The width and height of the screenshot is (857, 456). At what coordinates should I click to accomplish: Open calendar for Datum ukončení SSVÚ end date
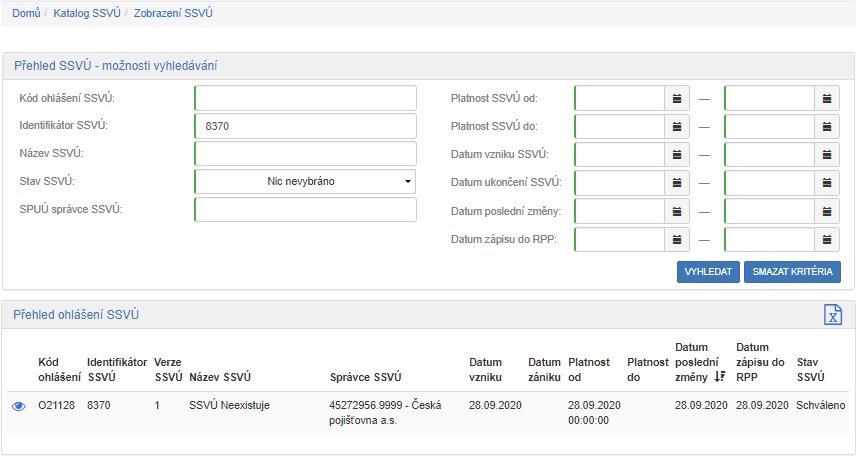pyautogui.click(x=827, y=183)
